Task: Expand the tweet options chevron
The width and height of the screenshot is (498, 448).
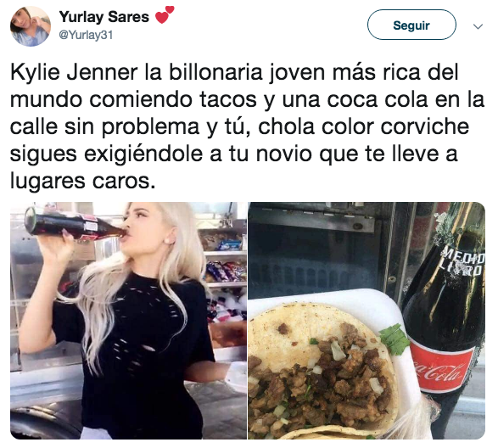Action: pyautogui.click(x=478, y=26)
